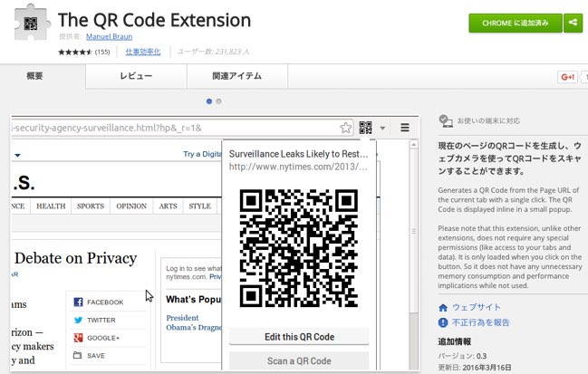Screen dimensions: 588x374
Task: Click the TWITTER share label
Action: pos(101,320)
